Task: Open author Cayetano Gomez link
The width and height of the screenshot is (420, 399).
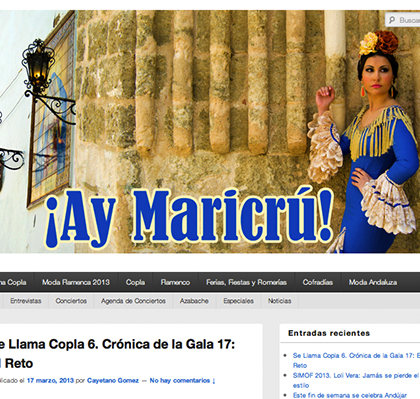Action: 113,380
